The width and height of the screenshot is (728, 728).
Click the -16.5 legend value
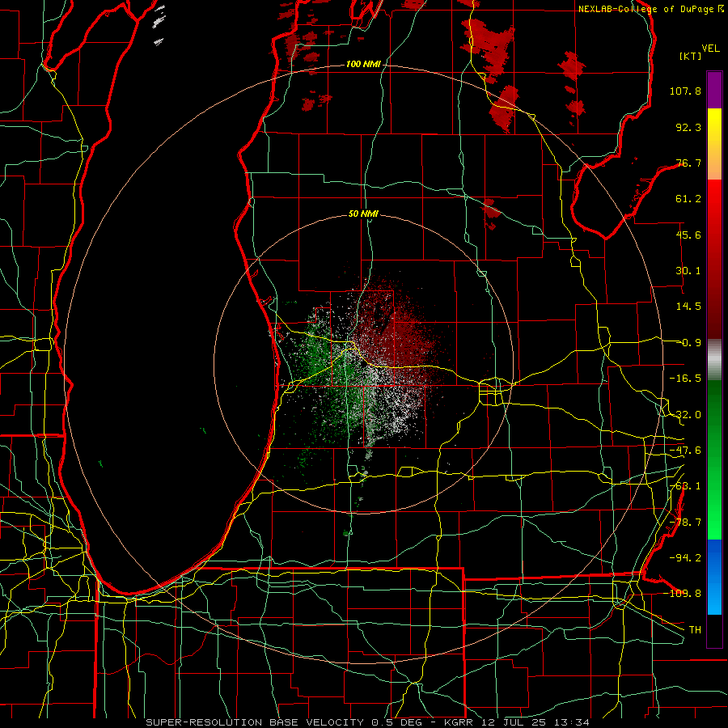point(685,379)
